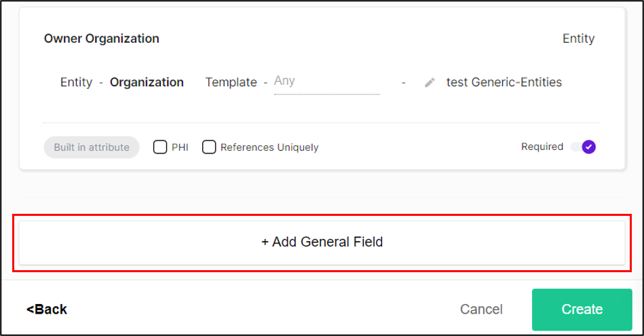Click the 'Built in attribute' badge

point(92,147)
